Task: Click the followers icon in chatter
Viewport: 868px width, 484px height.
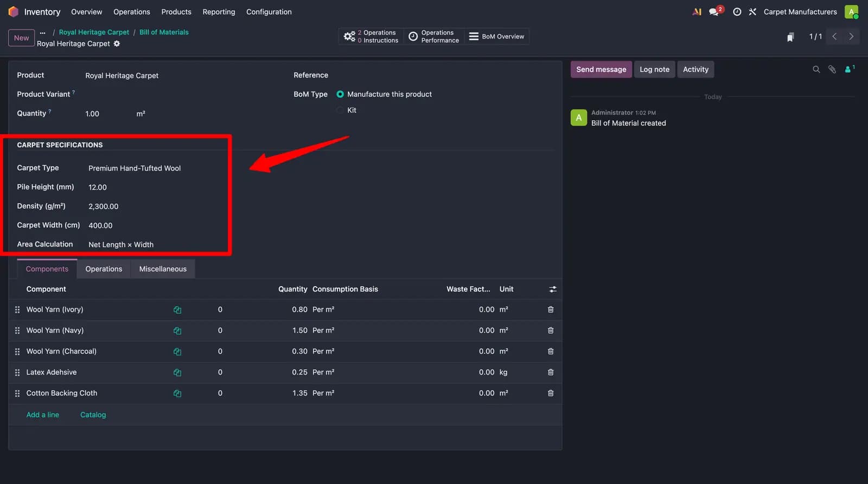Action: coord(850,69)
